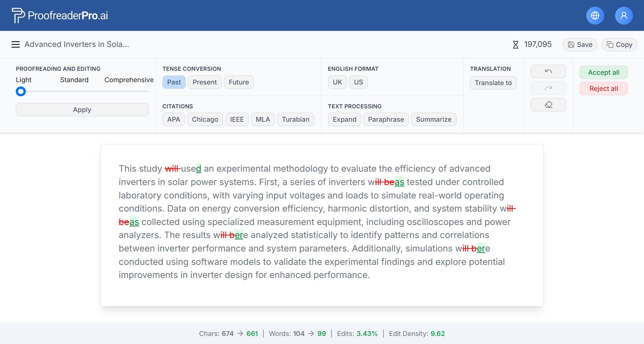Click the hourglass credits icon

click(516, 45)
